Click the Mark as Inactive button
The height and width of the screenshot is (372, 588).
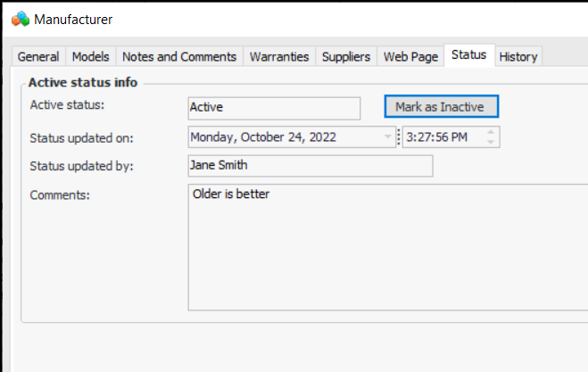441,107
